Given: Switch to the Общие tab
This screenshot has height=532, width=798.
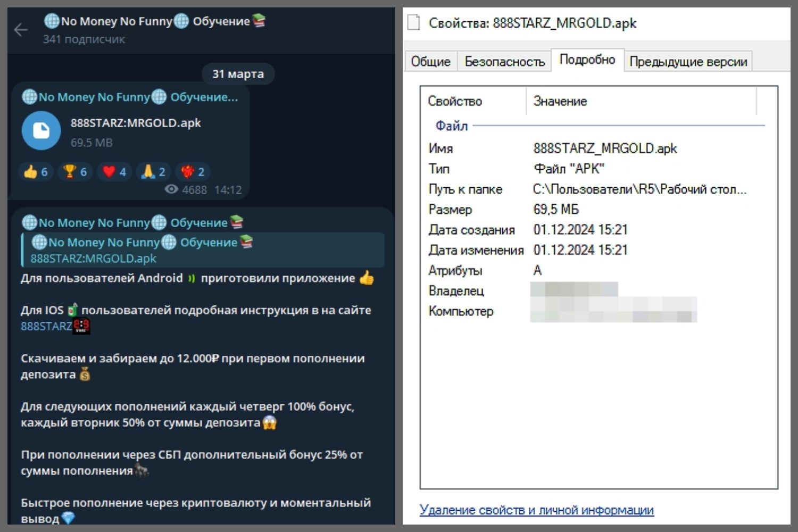Looking at the screenshot, I should [x=430, y=62].
